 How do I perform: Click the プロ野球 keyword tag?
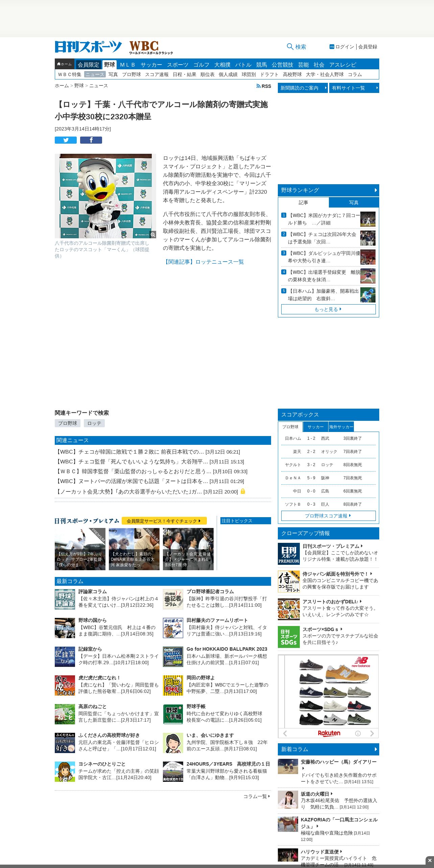tap(68, 423)
